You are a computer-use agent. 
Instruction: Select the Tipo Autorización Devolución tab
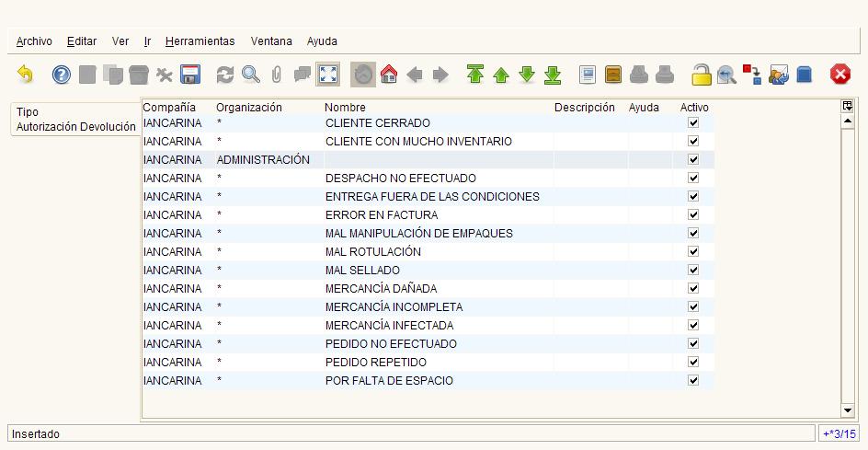(75, 119)
